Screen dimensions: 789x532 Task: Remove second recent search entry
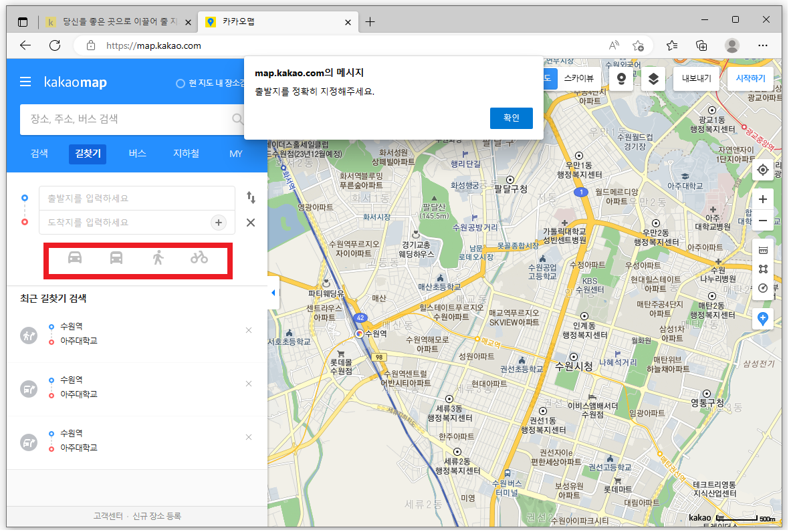click(x=249, y=384)
